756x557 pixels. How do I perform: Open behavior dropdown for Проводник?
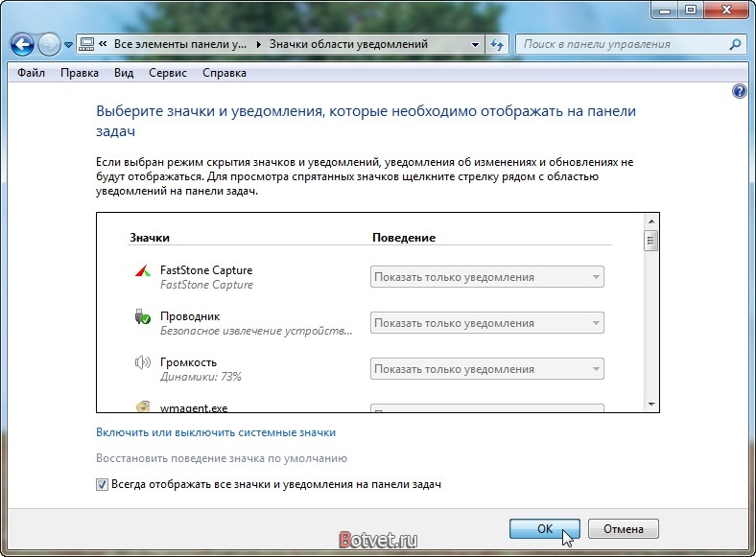[x=487, y=323]
